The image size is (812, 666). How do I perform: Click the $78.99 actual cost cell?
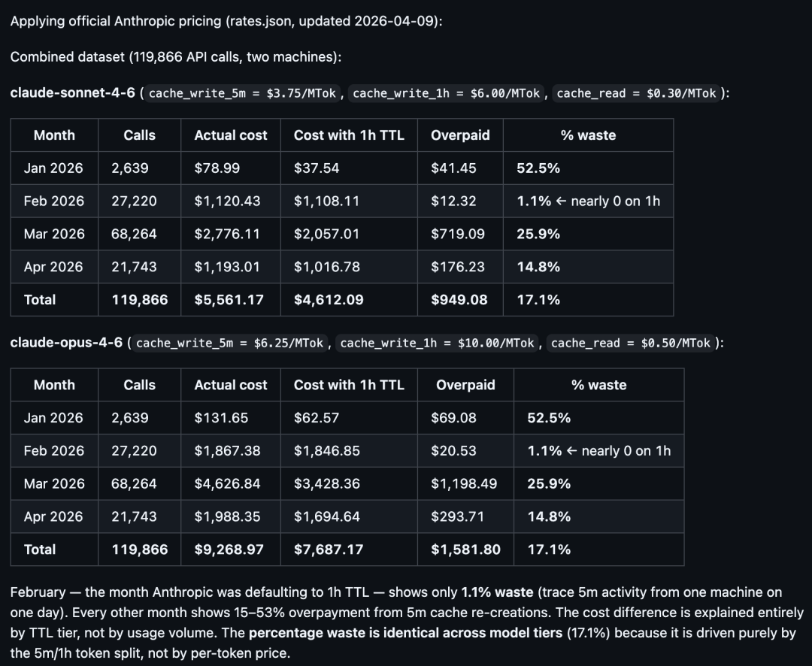coord(217,168)
